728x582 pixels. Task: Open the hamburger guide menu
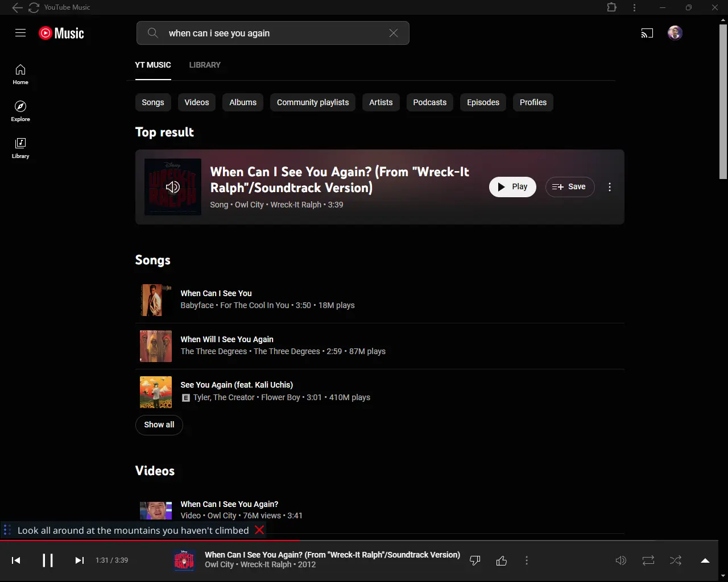20,33
